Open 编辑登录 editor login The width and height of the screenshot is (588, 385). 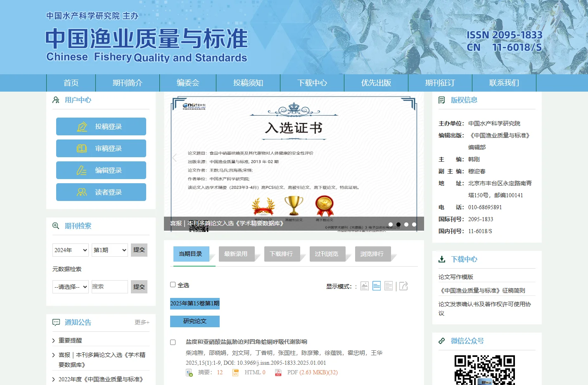pyautogui.click(x=101, y=170)
